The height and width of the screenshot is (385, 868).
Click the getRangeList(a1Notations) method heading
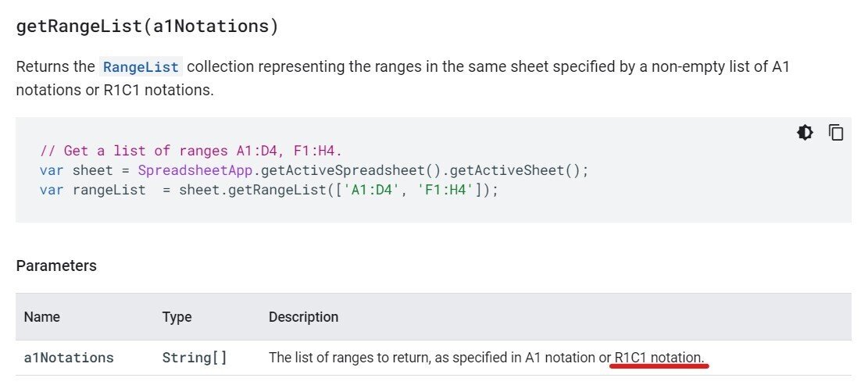point(147,27)
